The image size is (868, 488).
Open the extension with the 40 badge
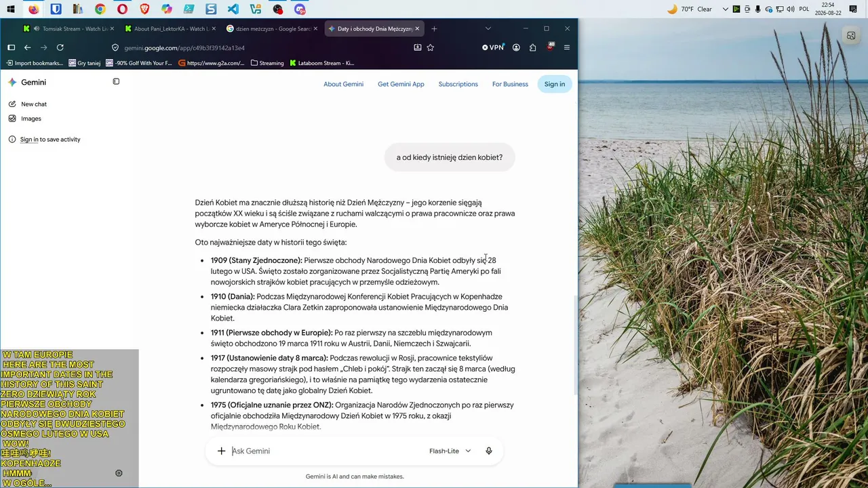click(x=550, y=47)
